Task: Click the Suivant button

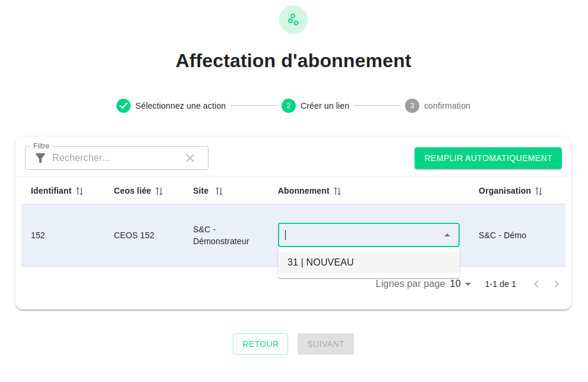Action: [325, 344]
